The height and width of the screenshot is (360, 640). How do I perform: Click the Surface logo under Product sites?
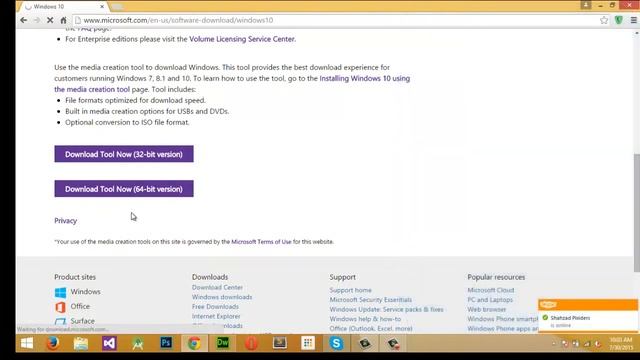click(60, 321)
